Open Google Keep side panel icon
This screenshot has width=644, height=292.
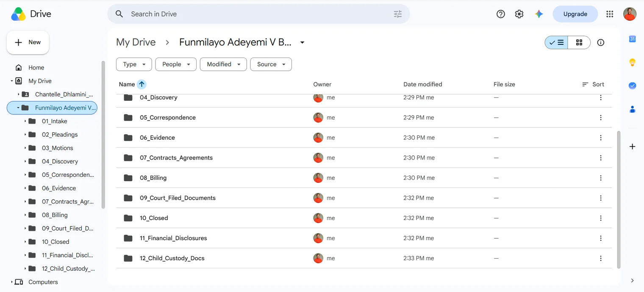click(x=632, y=63)
